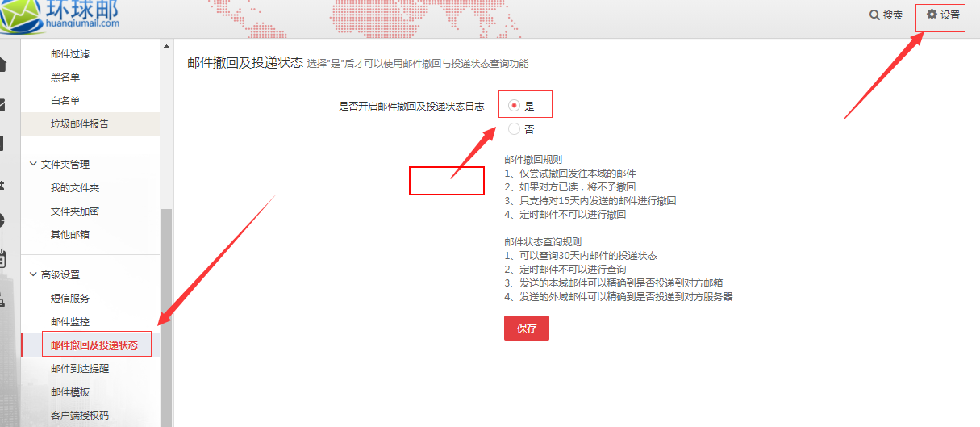Select the 是 radio option
980x427 pixels.
click(x=515, y=105)
